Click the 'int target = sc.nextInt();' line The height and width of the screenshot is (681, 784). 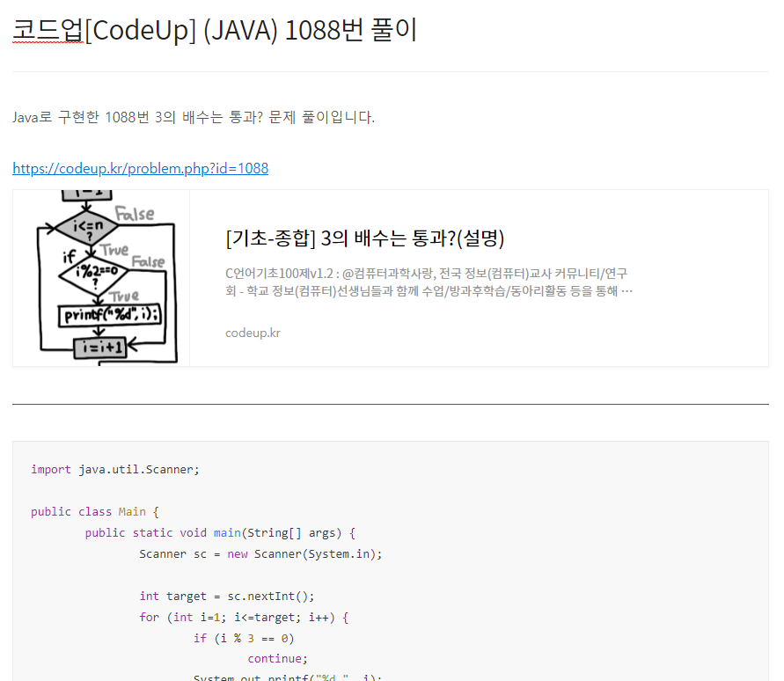point(226,596)
